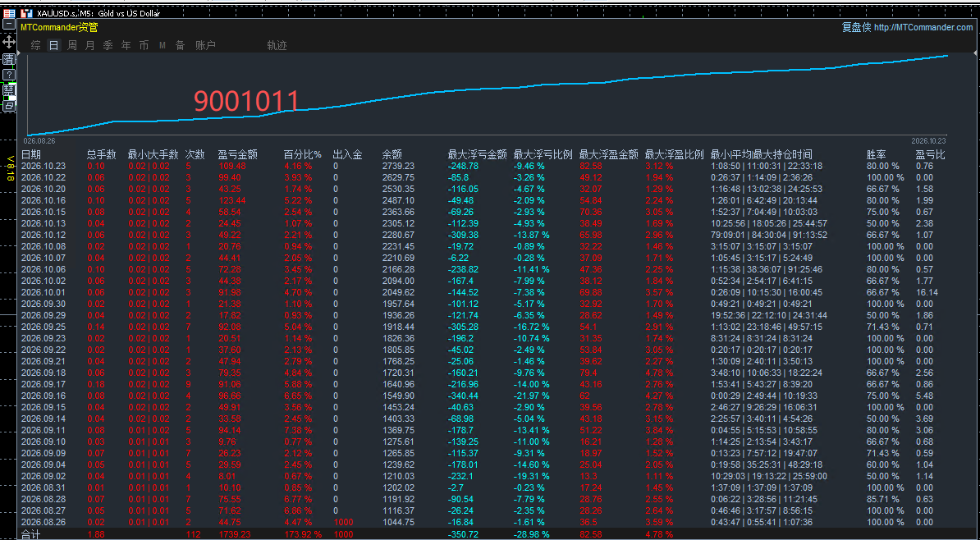Image resolution: width=980 pixels, height=540 pixels.
Task: Select the 日 daily tab
Action: click(54, 46)
